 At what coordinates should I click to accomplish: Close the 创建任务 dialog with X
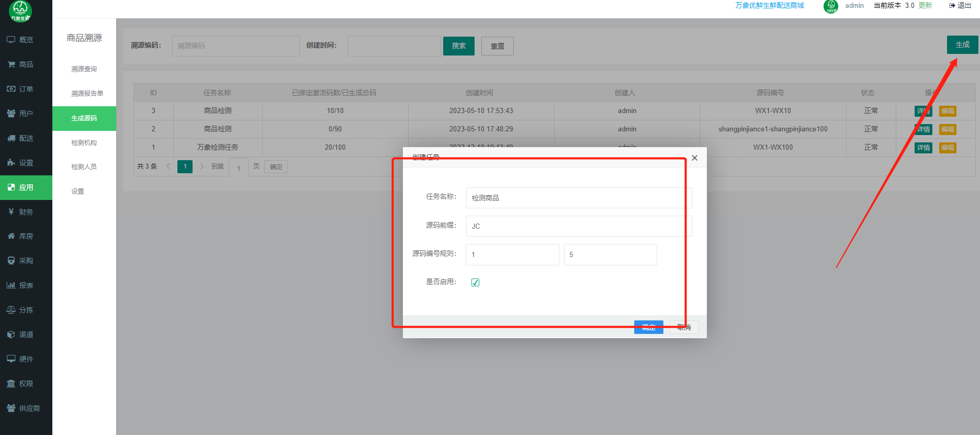pyautogui.click(x=694, y=158)
